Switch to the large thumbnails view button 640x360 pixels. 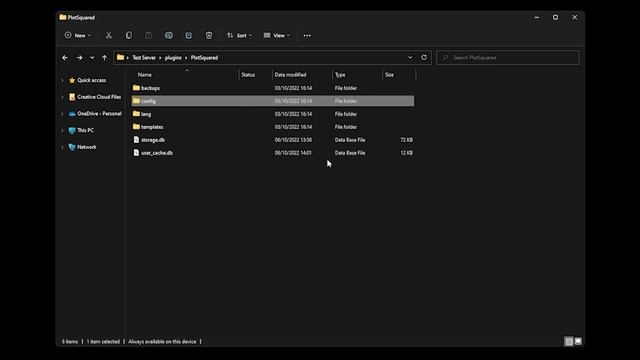[x=578, y=342]
